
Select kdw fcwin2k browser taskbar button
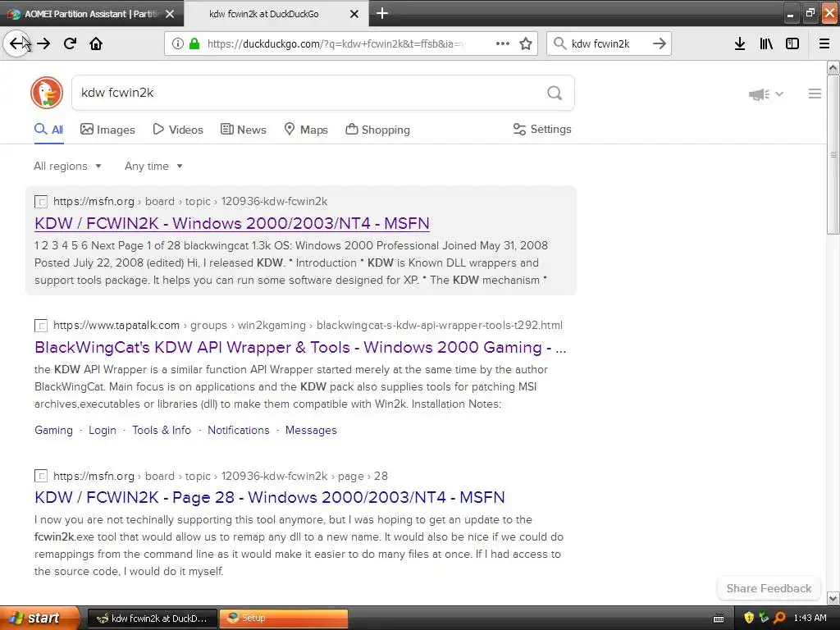[152, 619]
